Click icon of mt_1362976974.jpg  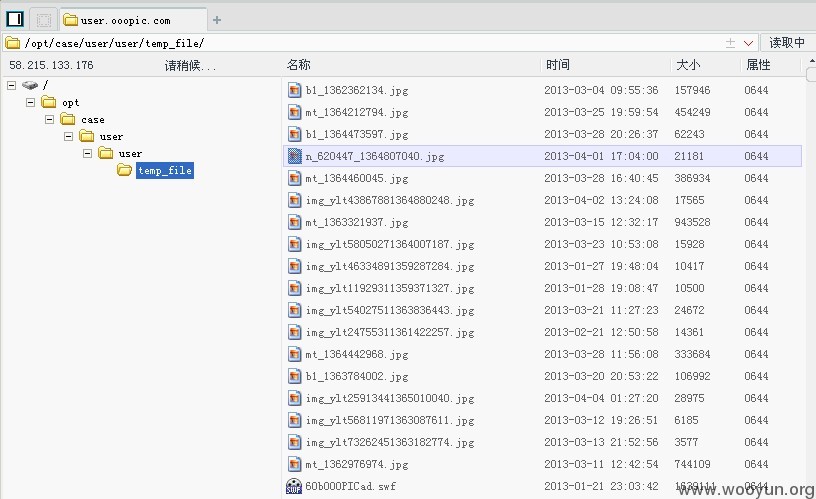[x=295, y=464]
